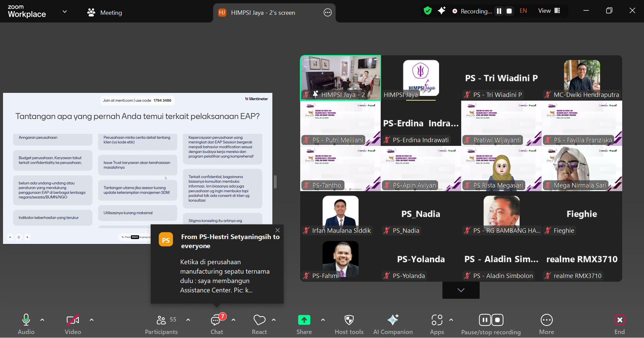Select realme RMX3710 participant tile
This screenshot has width=644, height=338.
(582, 259)
